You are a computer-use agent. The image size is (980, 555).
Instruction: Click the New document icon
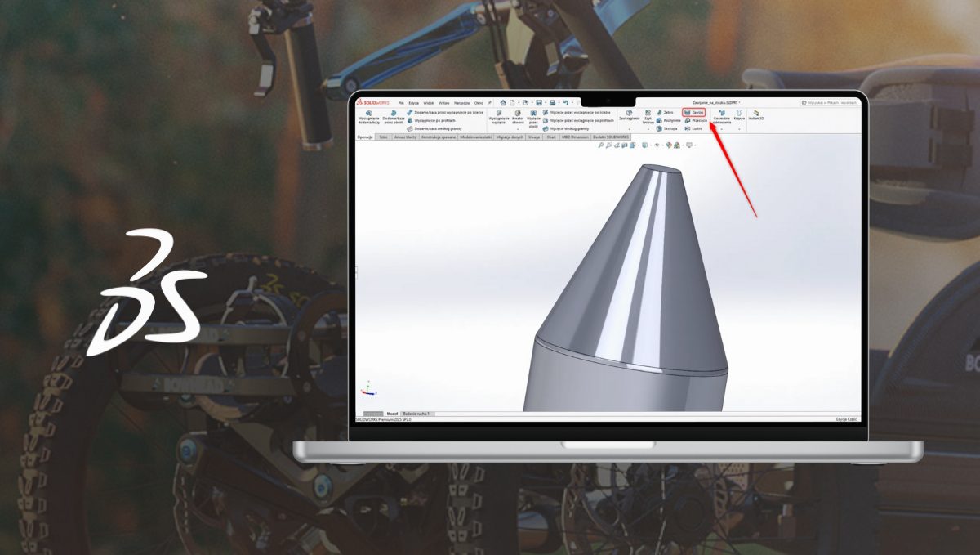[512, 103]
